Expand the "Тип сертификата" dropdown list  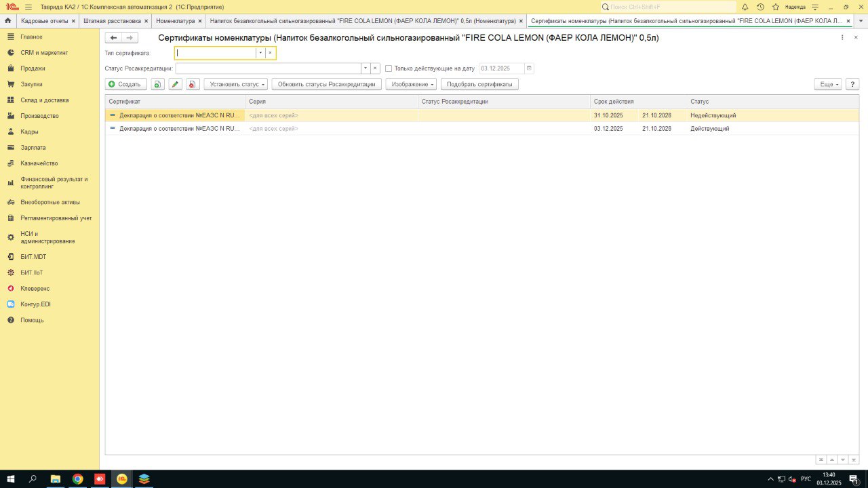pos(260,53)
